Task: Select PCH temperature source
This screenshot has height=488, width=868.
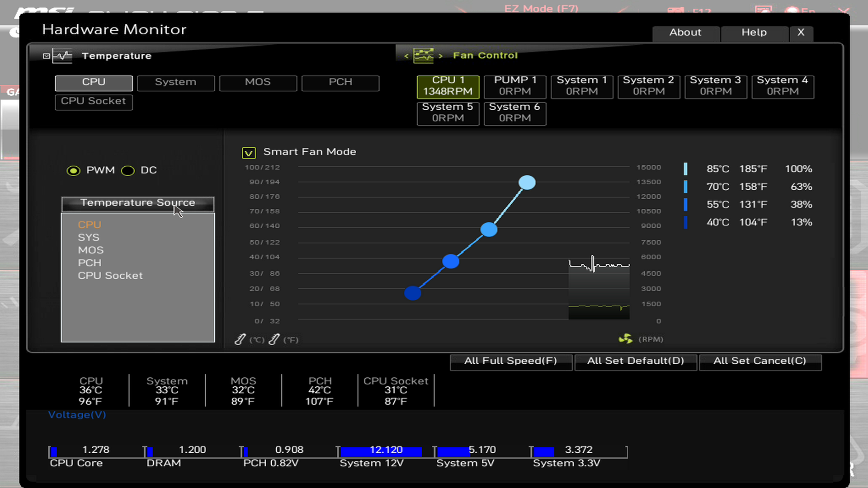Action: click(x=90, y=262)
